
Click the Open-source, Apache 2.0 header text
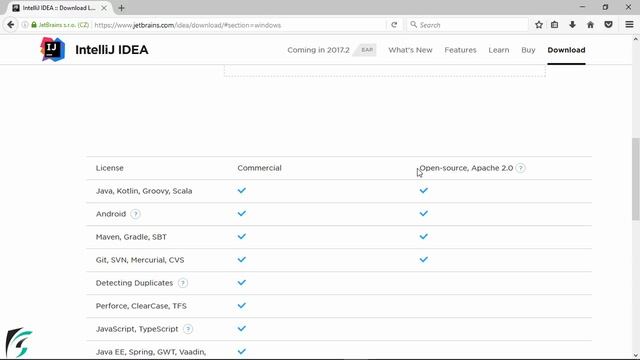pyautogui.click(x=466, y=168)
